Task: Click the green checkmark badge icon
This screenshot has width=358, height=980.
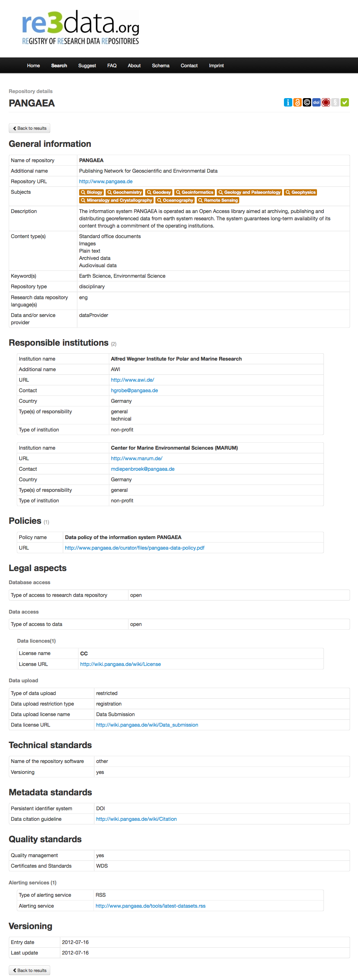Action: click(x=345, y=103)
